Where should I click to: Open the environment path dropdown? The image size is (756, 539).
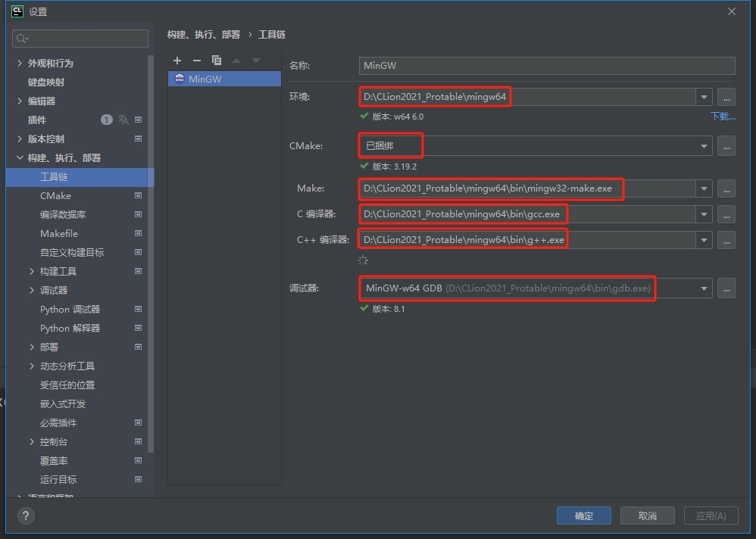[x=704, y=97]
